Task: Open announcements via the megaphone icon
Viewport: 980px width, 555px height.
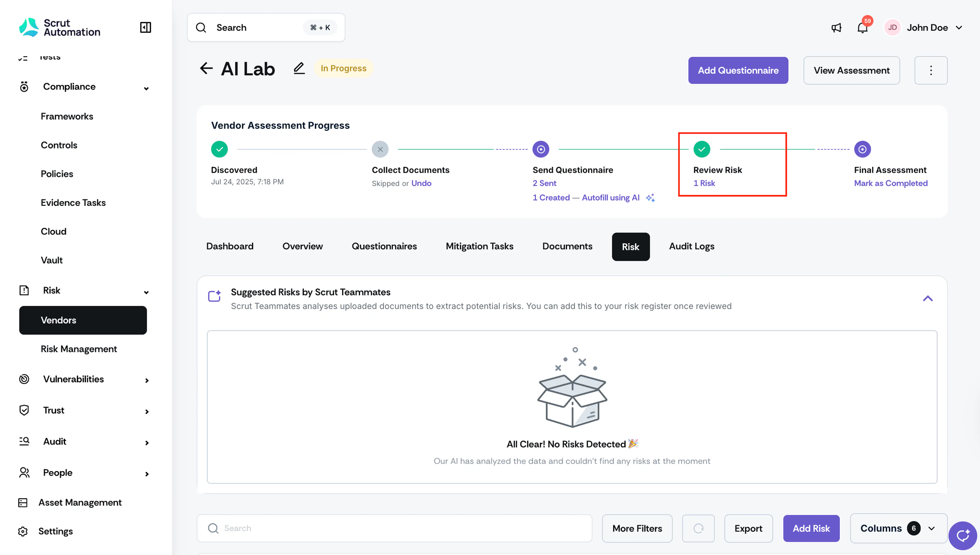Action: point(836,28)
